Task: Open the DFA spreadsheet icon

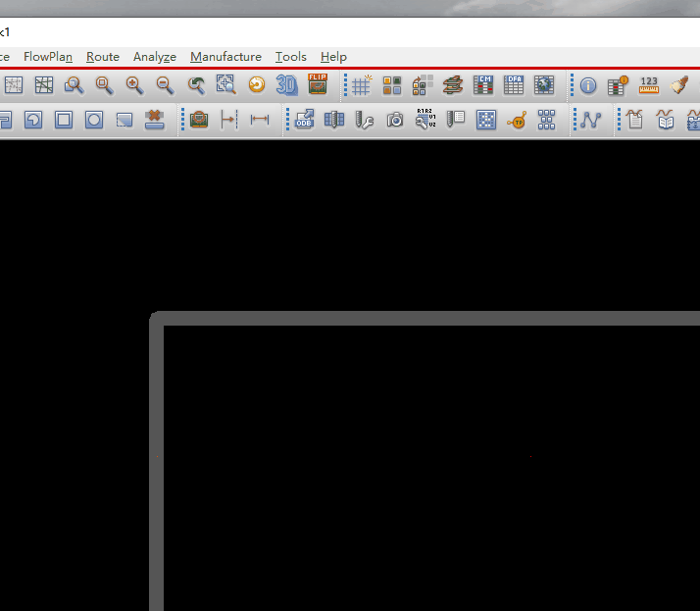Action: [514, 85]
